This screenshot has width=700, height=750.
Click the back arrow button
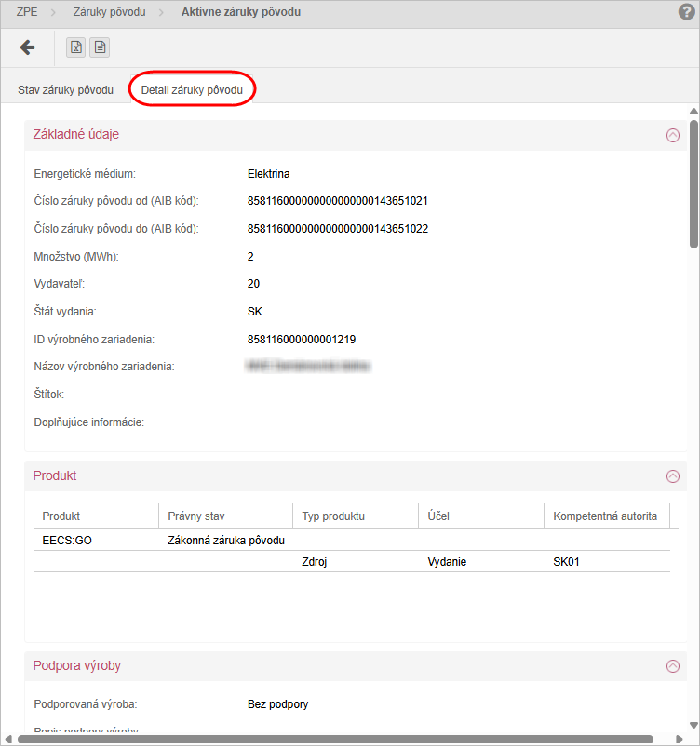pos(27,47)
